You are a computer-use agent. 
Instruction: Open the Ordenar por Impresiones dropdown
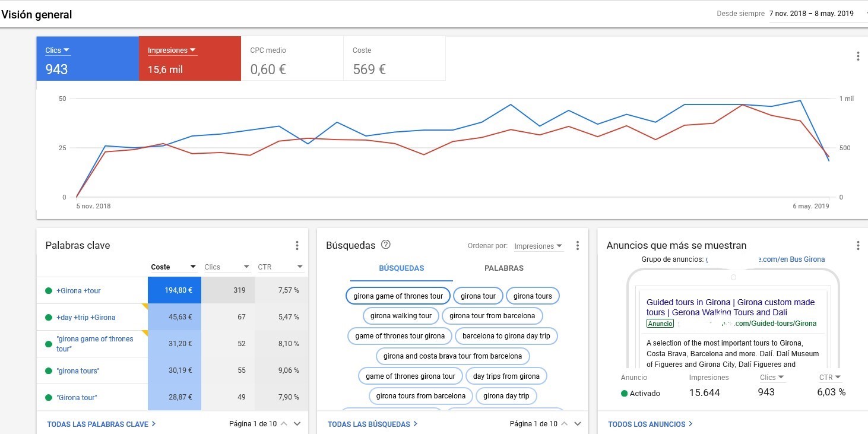pyautogui.click(x=538, y=246)
